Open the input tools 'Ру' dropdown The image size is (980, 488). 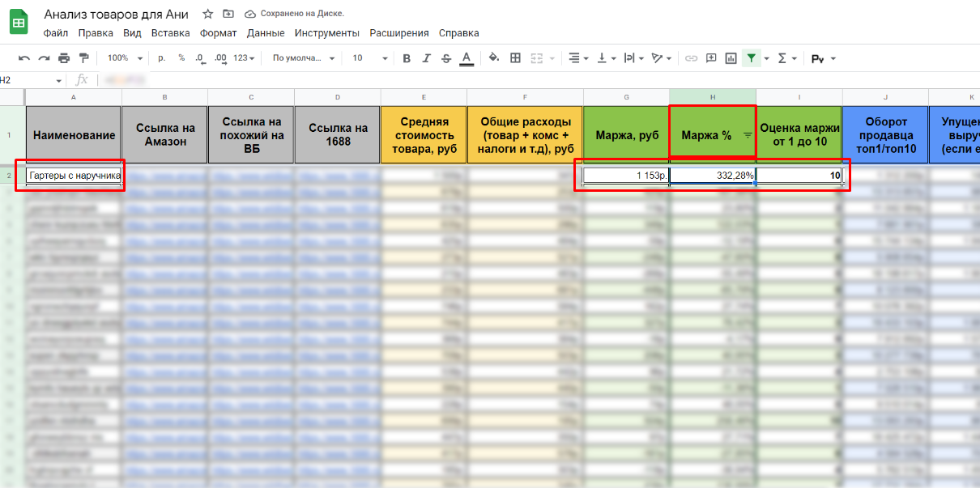pyautogui.click(x=823, y=58)
